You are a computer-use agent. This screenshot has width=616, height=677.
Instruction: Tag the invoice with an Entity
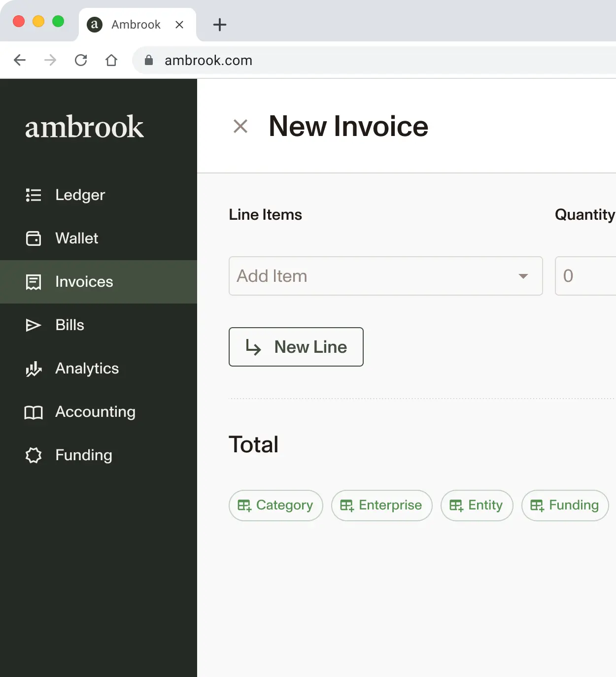[x=477, y=506]
